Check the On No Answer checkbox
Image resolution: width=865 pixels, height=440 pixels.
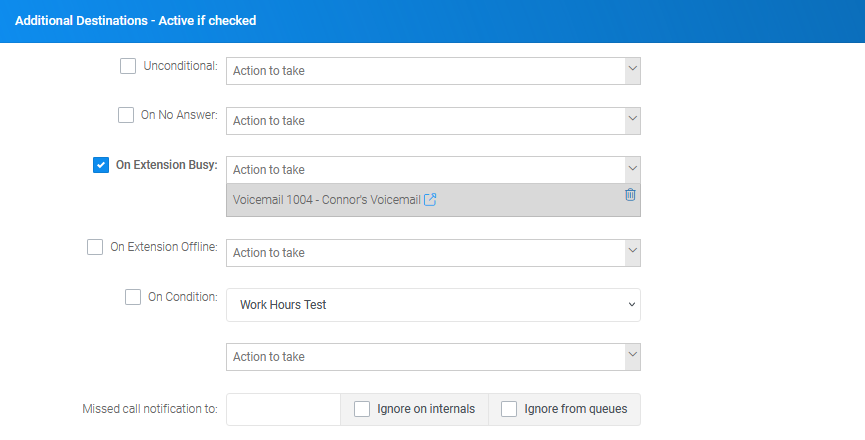pyautogui.click(x=126, y=115)
